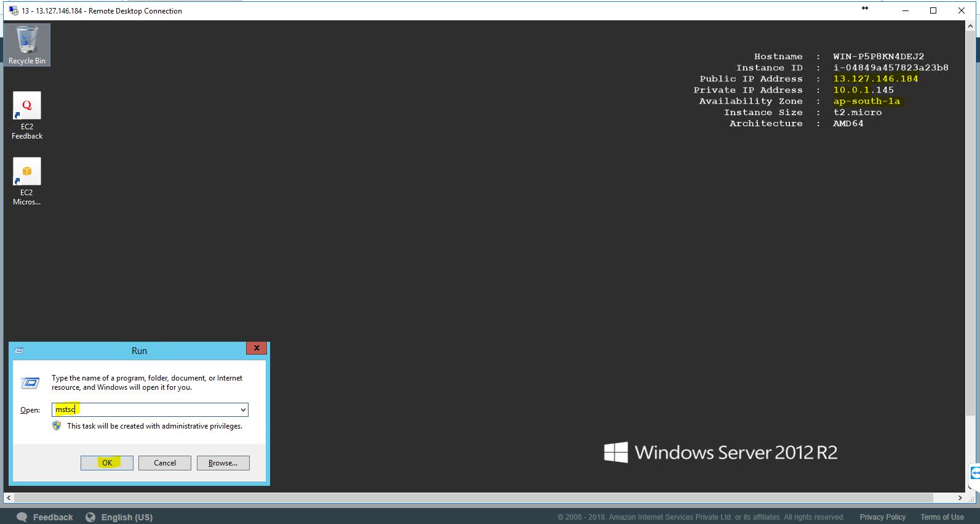Click the Browse... button
The width and height of the screenshot is (980, 524).
pos(223,463)
